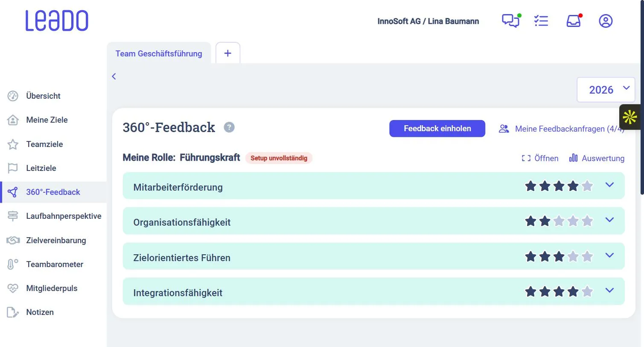
Task: Expand the Mitarbeiterförderung row chevron
Action: (609, 185)
